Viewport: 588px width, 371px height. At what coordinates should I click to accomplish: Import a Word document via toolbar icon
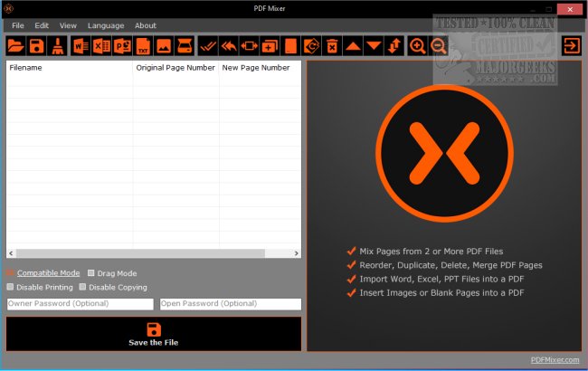click(81, 46)
